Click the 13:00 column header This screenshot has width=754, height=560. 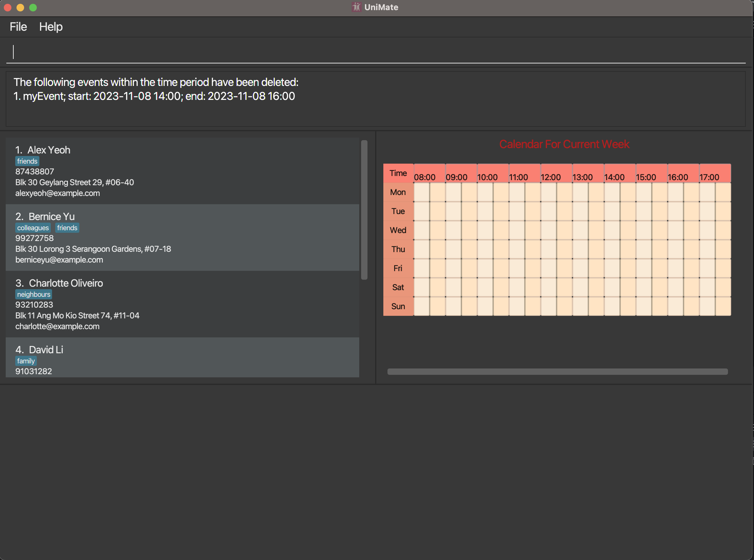coord(588,173)
